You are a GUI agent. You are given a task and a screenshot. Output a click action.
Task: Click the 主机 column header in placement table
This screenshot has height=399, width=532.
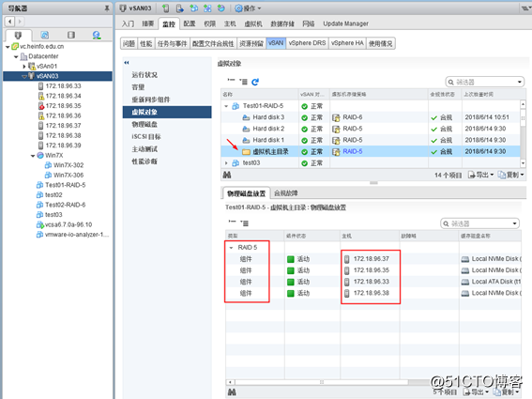370,236
